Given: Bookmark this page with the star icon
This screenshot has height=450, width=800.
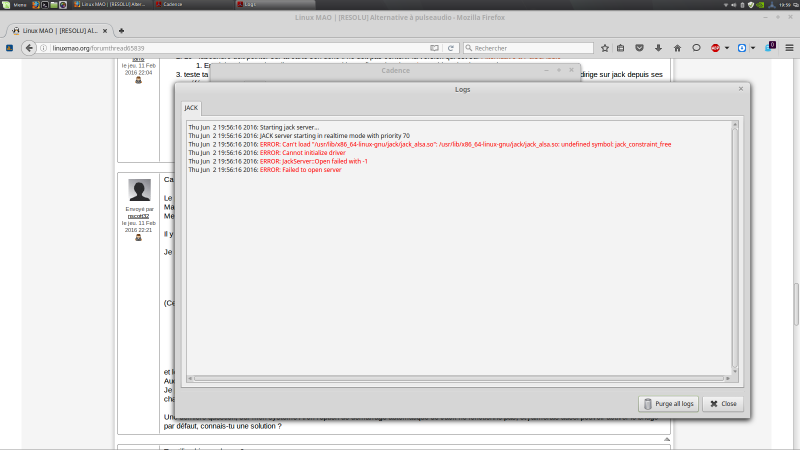Looking at the screenshot, I should click(x=605, y=48).
